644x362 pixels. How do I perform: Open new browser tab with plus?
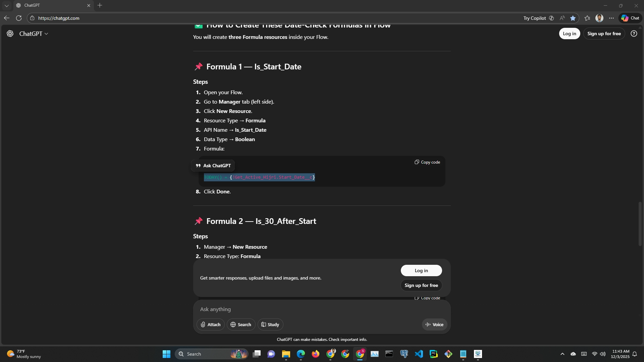tap(100, 5)
